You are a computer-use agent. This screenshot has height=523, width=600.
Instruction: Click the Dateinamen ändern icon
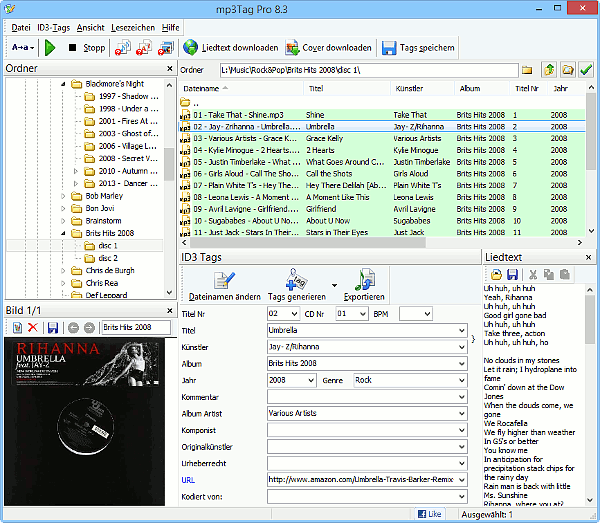point(224,281)
